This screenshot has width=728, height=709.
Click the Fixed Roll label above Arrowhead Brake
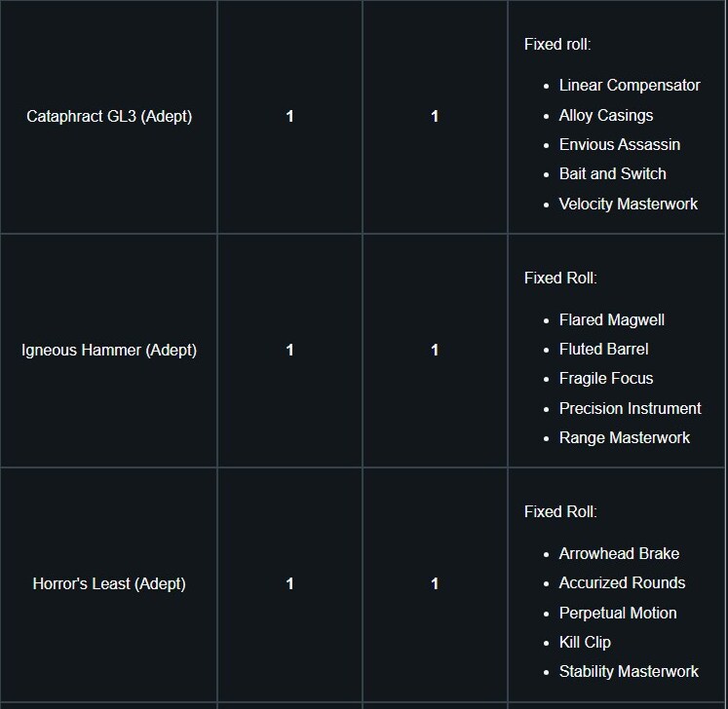click(x=560, y=511)
